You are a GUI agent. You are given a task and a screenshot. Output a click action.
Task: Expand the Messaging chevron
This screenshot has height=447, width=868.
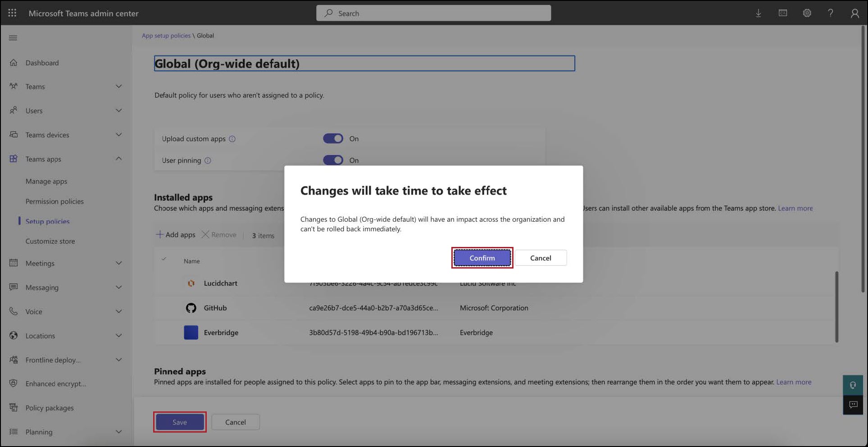[x=118, y=287]
